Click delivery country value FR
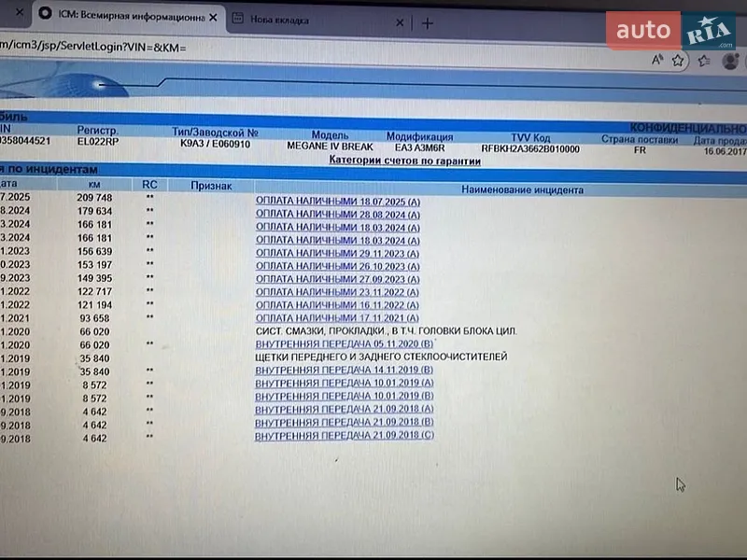 pyautogui.click(x=640, y=150)
